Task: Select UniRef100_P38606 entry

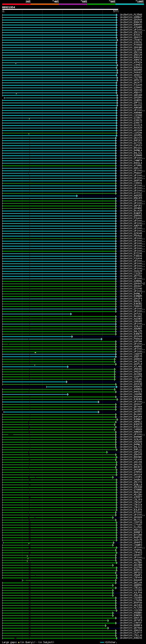Action: click(131, 256)
